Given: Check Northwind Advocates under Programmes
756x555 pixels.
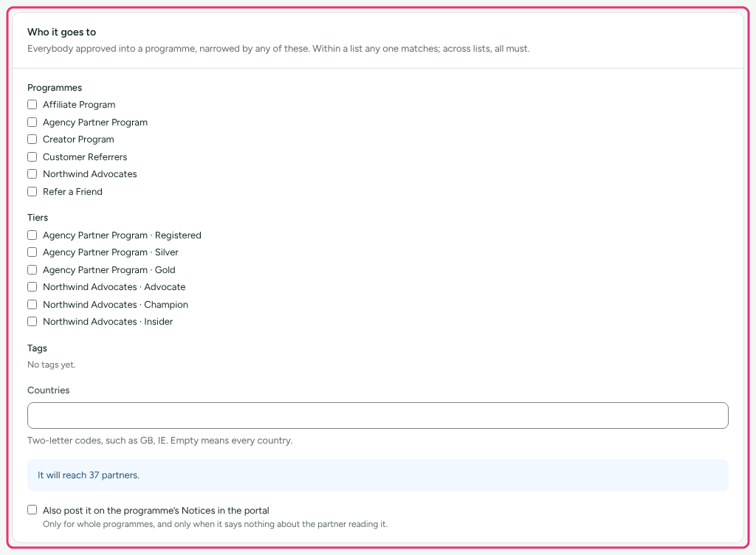Looking at the screenshot, I should 32,174.
